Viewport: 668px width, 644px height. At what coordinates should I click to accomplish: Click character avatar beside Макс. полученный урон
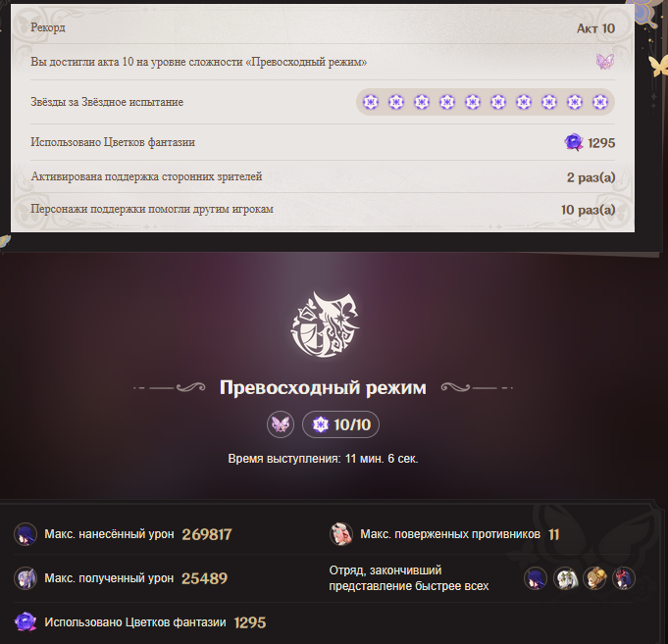tap(26, 578)
